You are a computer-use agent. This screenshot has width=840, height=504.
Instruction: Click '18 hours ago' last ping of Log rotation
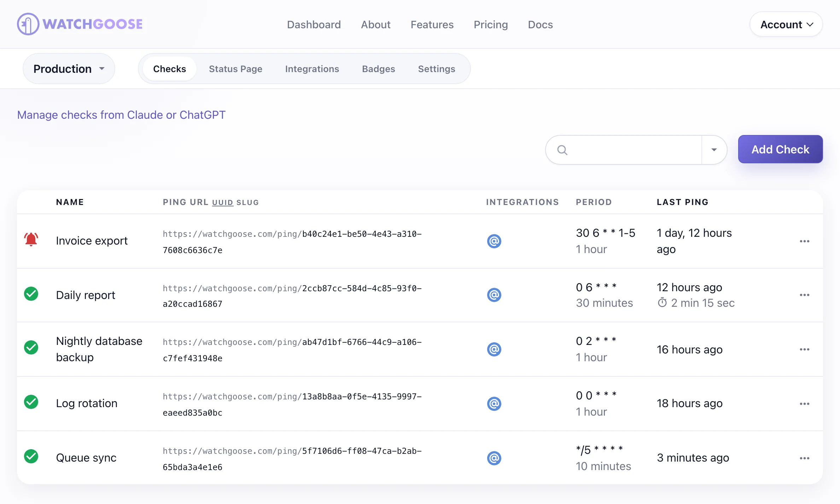tap(689, 403)
